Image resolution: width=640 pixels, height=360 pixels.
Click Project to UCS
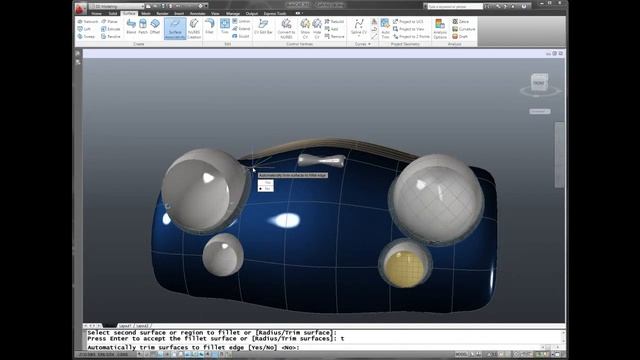[408, 21]
